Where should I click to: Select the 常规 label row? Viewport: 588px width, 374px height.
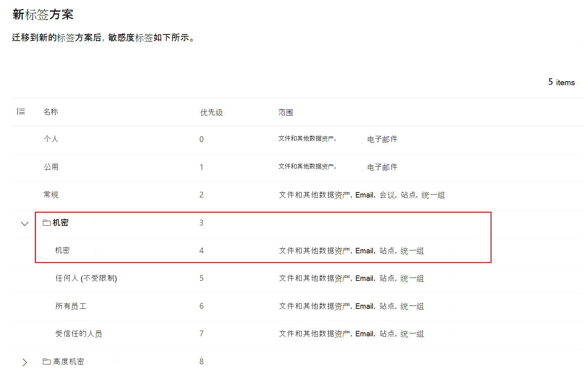51,195
